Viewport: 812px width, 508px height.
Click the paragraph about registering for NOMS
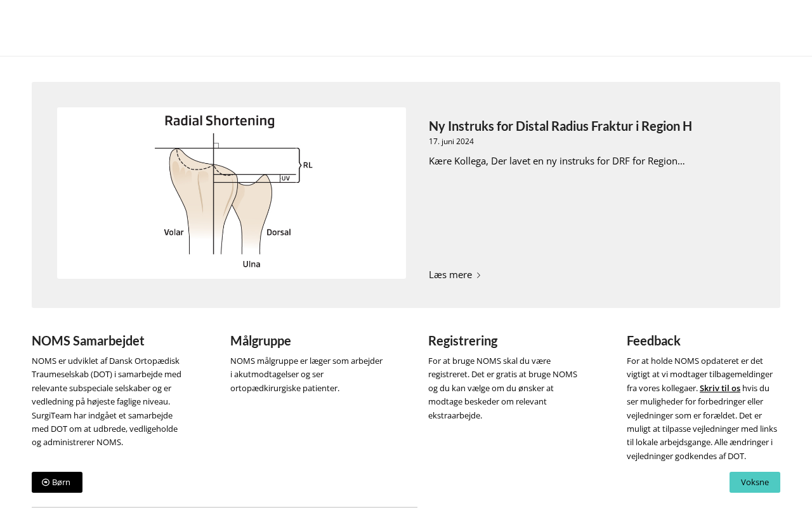[x=502, y=388]
